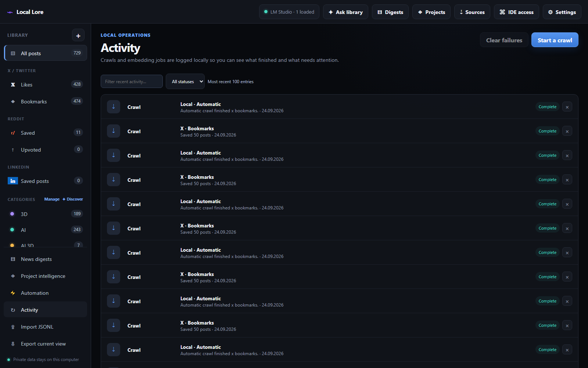This screenshot has width=588, height=368.
Task: Click the plus icon next to Library
Action: [78, 35]
